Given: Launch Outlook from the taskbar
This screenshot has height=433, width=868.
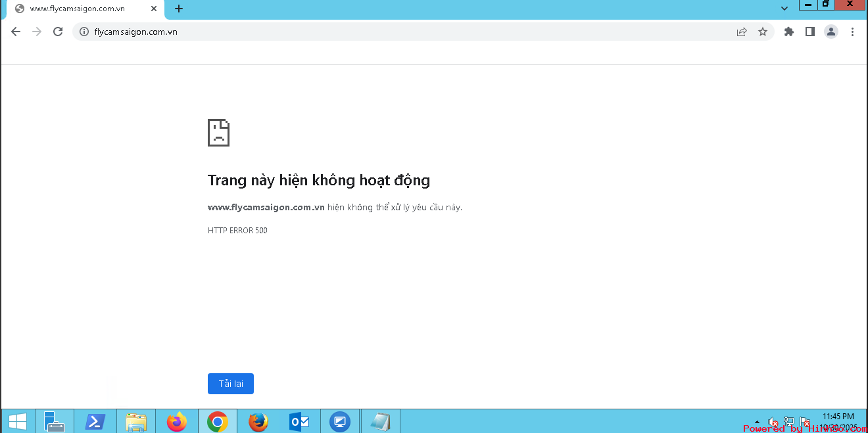Looking at the screenshot, I should [299, 422].
